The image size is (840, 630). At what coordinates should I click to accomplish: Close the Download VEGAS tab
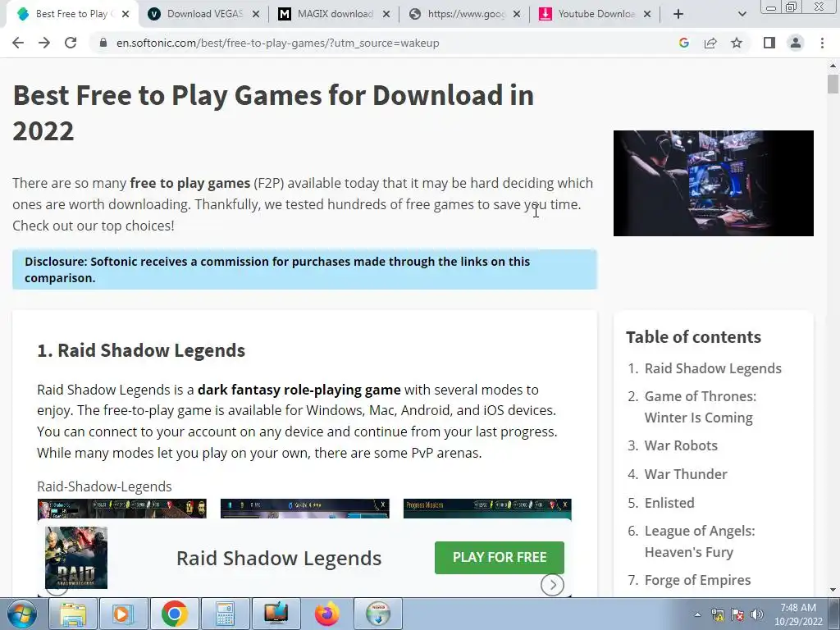256,14
